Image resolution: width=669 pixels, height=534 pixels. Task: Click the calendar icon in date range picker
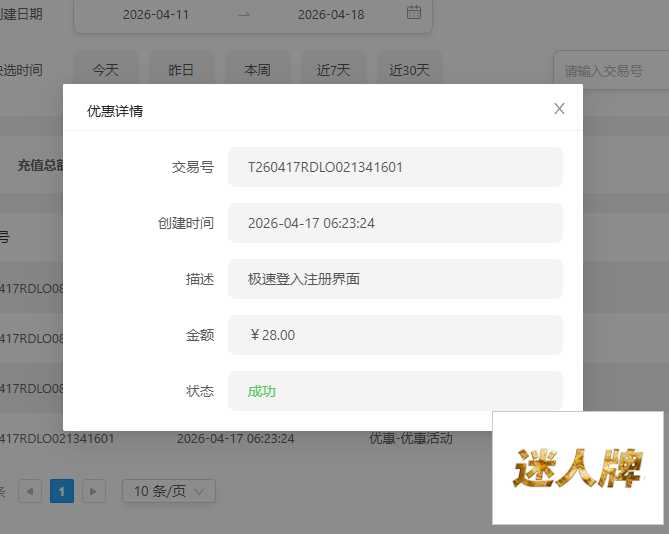pyautogui.click(x=414, y=14)
